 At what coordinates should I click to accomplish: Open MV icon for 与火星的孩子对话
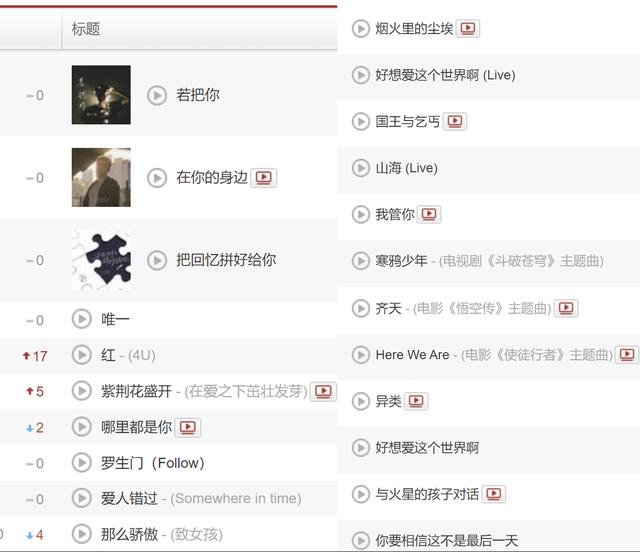click(x=494, y=494)
